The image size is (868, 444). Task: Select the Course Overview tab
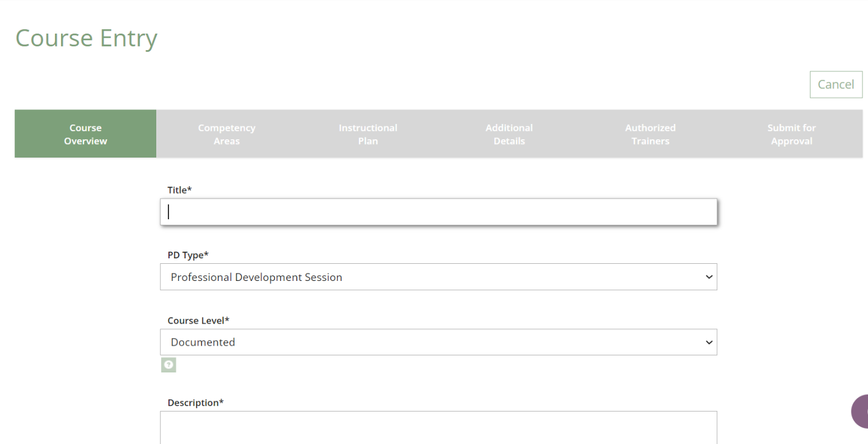85,134
